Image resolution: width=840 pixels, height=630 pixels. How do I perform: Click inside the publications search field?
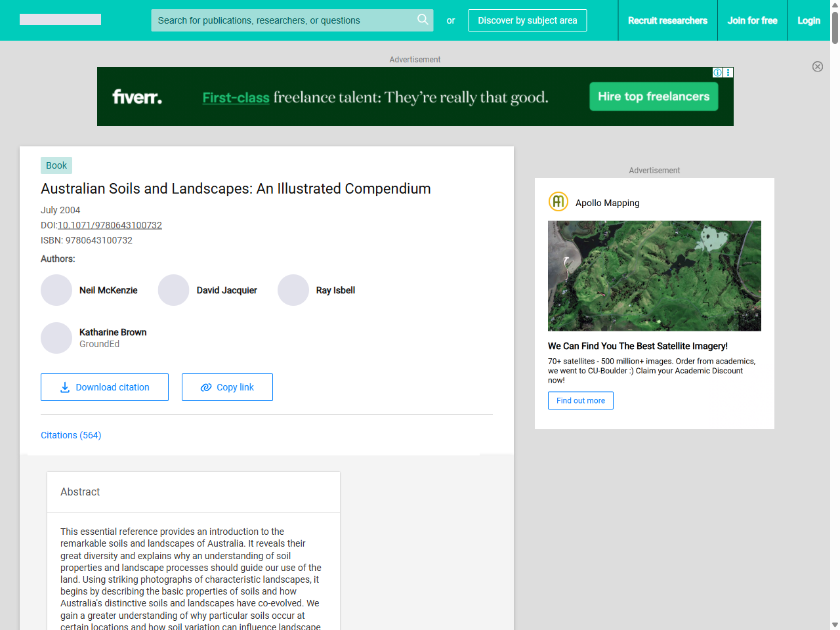pos(282,20)
